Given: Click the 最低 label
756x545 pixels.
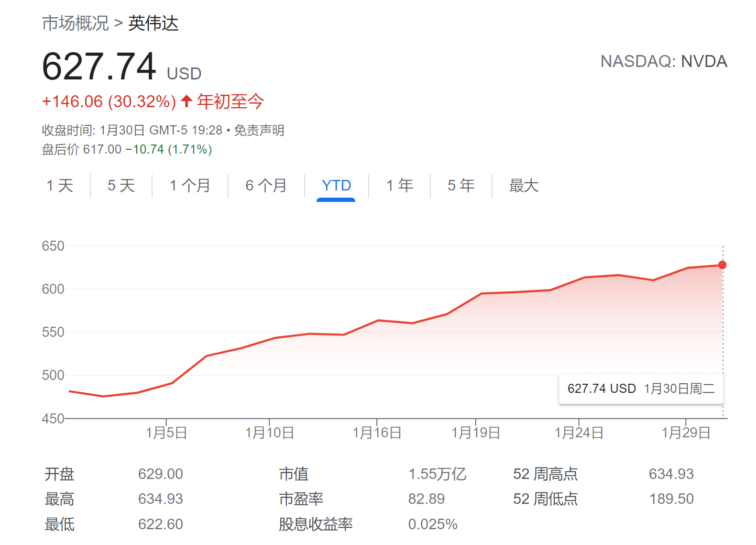Looking at the screenshot, I should tap(60, 524).
